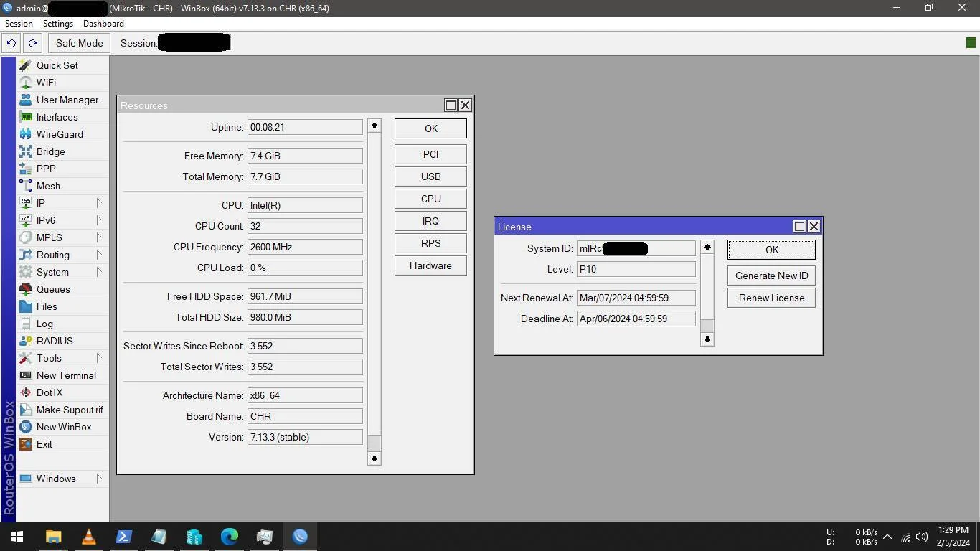Viewport: 980px width, 551px height.
Task: Launch a New WinBox instance
Action: click(x=62, y=427)
